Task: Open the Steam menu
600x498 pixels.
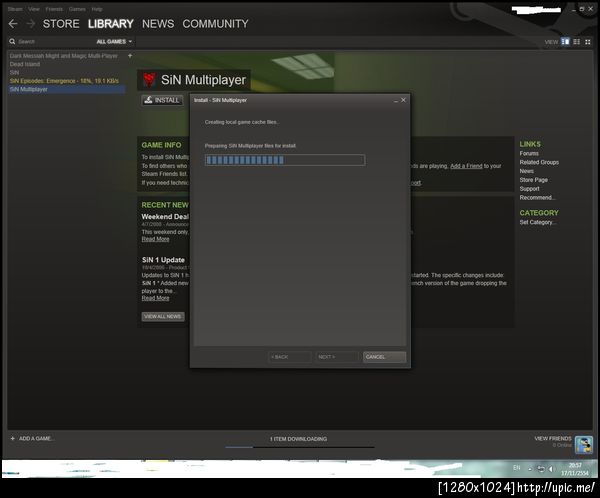Action: [15, 9]
